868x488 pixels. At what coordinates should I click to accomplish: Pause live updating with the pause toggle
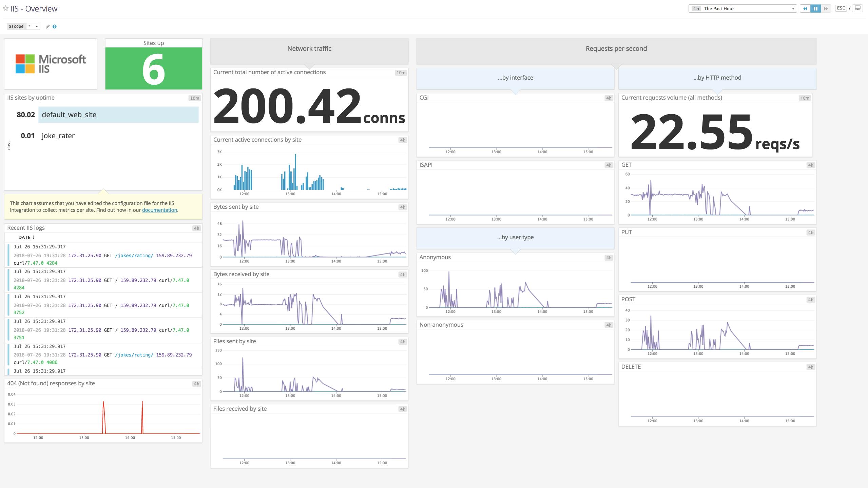tap(816, 8)
